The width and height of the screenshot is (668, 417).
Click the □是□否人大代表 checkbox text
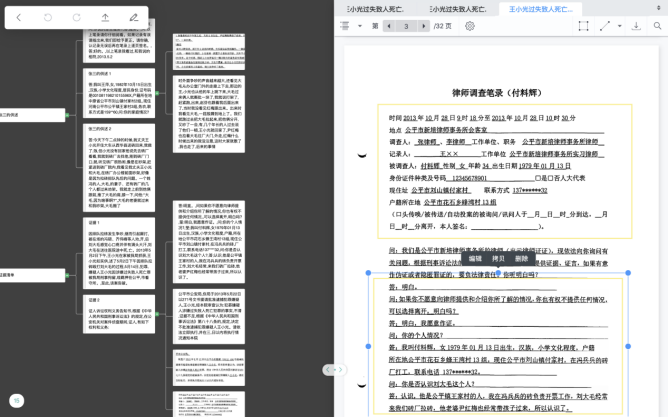[560, 178]
